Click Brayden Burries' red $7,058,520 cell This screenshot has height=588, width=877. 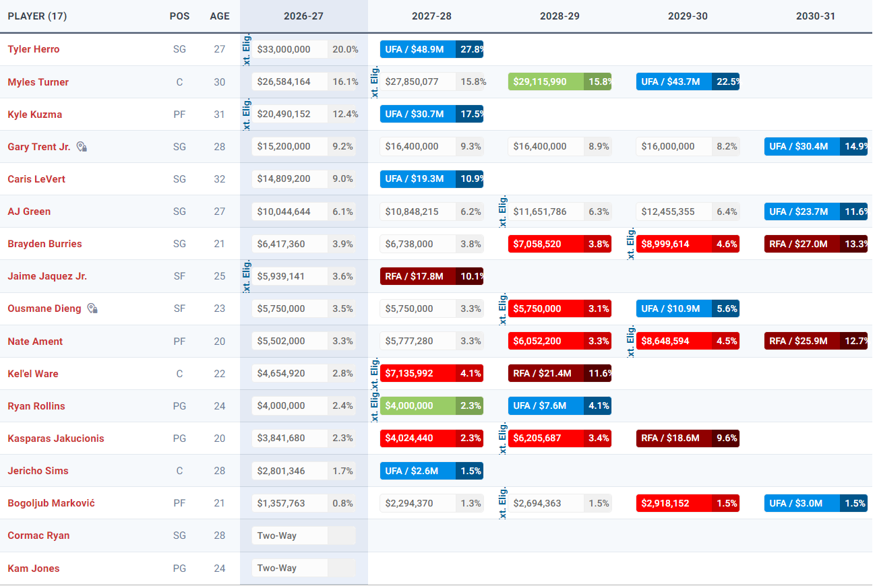click(560, 244)
